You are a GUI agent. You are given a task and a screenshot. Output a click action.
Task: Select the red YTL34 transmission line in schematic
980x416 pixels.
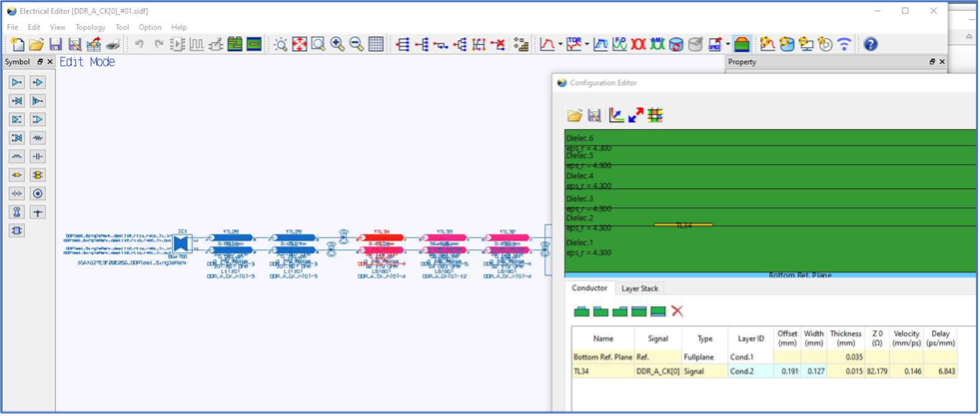tap(381, 238)
